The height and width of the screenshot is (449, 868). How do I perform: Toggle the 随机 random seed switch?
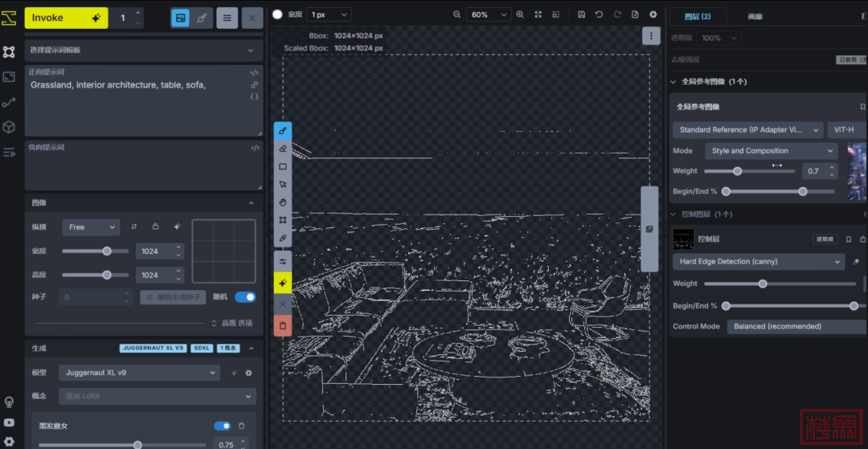coord(245,297)
